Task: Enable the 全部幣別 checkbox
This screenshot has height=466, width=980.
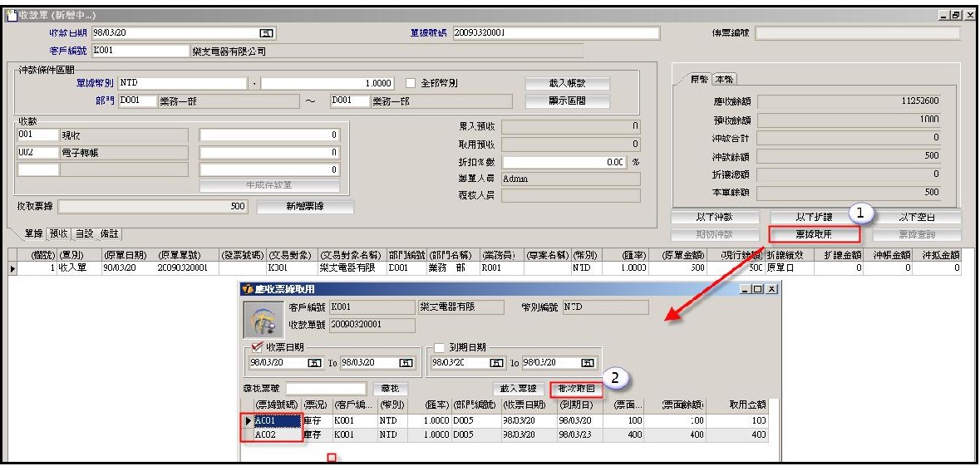Action: (411, 83)
